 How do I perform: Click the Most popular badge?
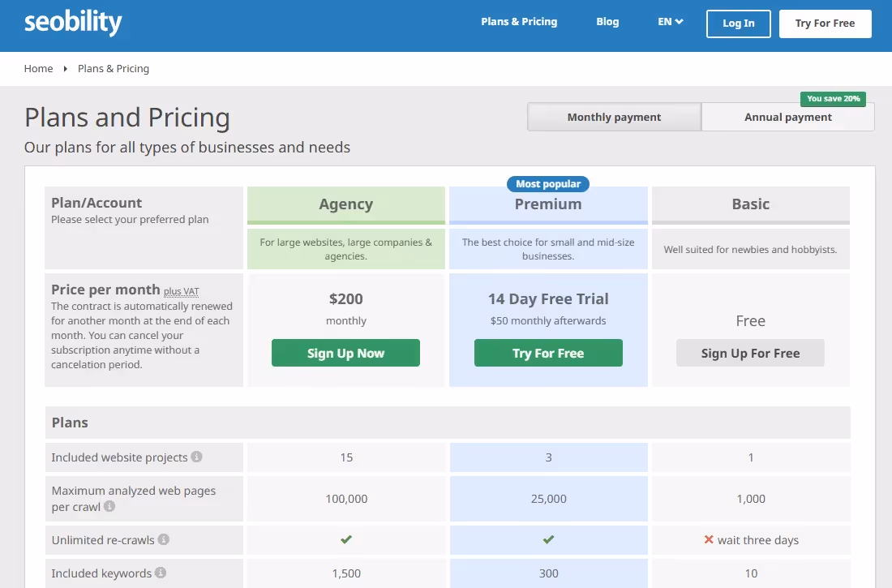tap(548, 184)
